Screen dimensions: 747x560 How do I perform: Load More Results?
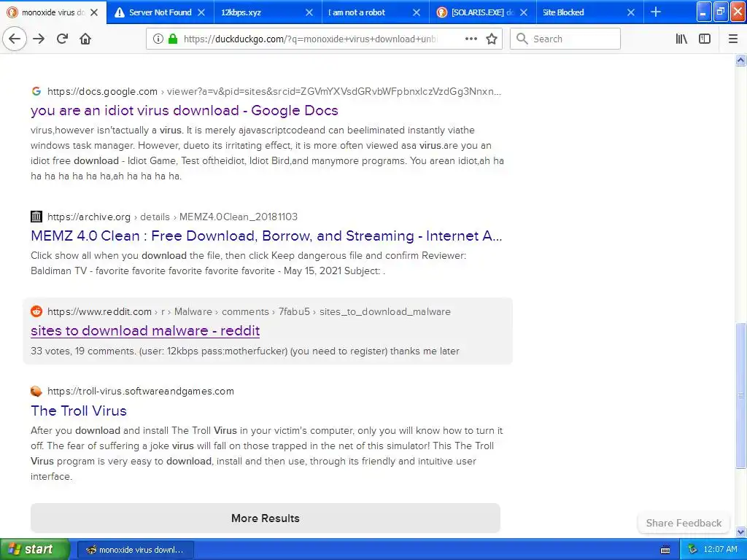coord(266,518)
